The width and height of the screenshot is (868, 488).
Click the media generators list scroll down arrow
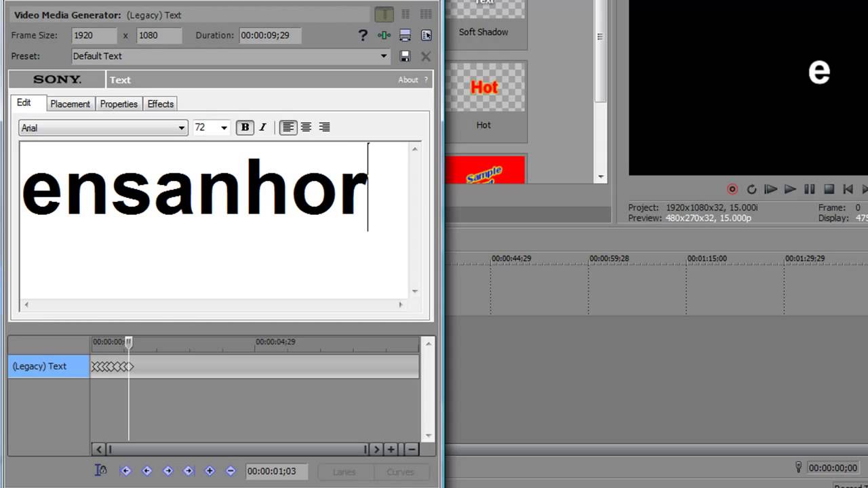tap(601, 177)
